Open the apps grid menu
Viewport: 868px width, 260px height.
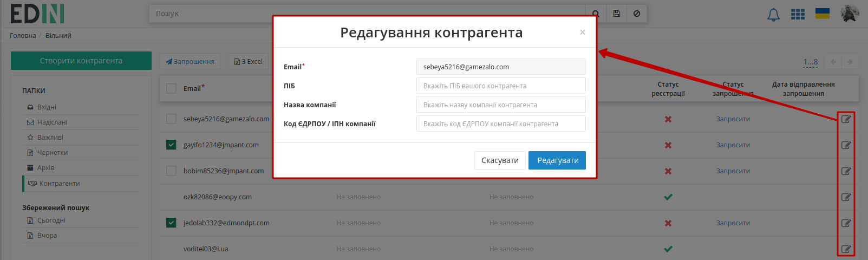798,14
